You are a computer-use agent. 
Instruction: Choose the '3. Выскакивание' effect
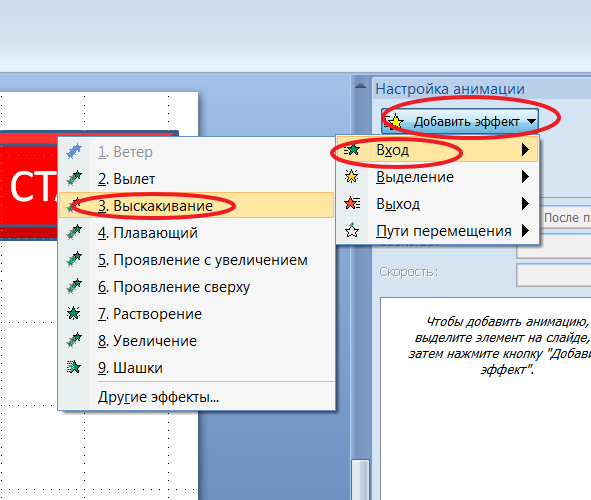[x=197, y=206]
